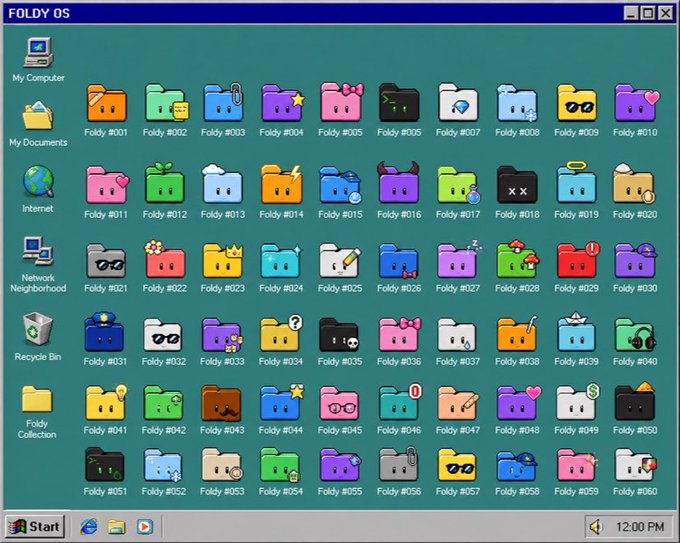The height and width of the screenshot is (543, 680).
Task: Select the lightning bolt Foldy #014
Action: (282, 184)
